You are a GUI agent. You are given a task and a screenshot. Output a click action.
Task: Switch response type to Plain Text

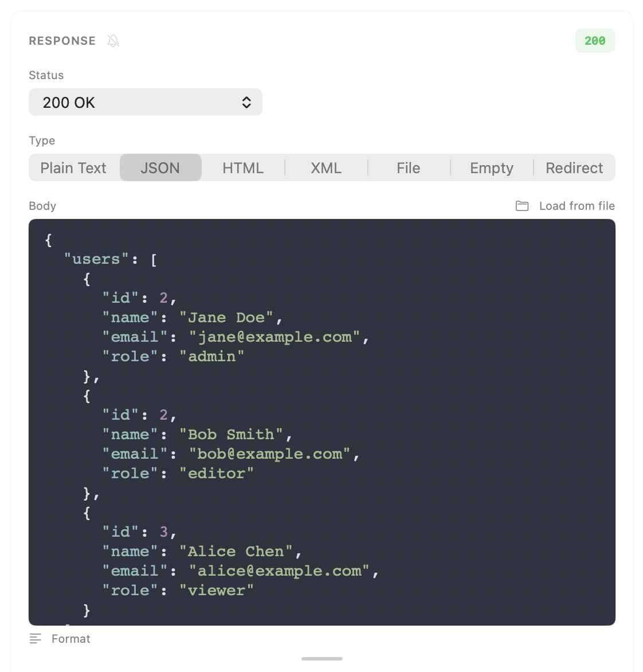coord(73,167)
